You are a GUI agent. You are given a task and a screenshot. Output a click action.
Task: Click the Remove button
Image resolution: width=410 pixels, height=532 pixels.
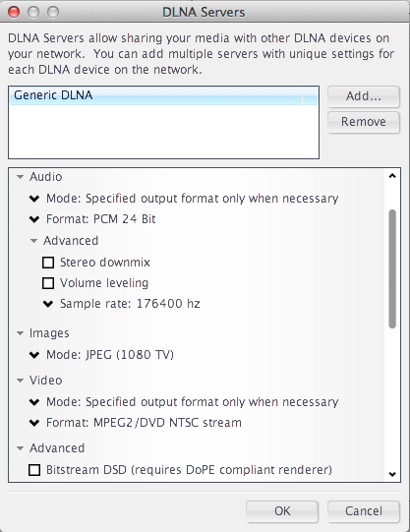364,122
